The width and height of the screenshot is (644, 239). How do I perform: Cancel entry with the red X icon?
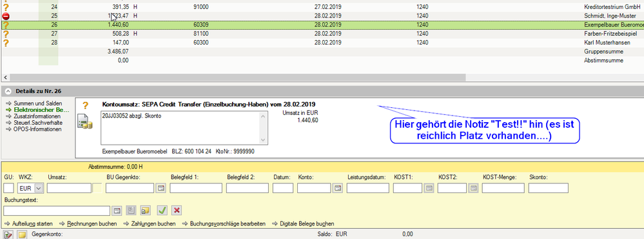(177, 211)
